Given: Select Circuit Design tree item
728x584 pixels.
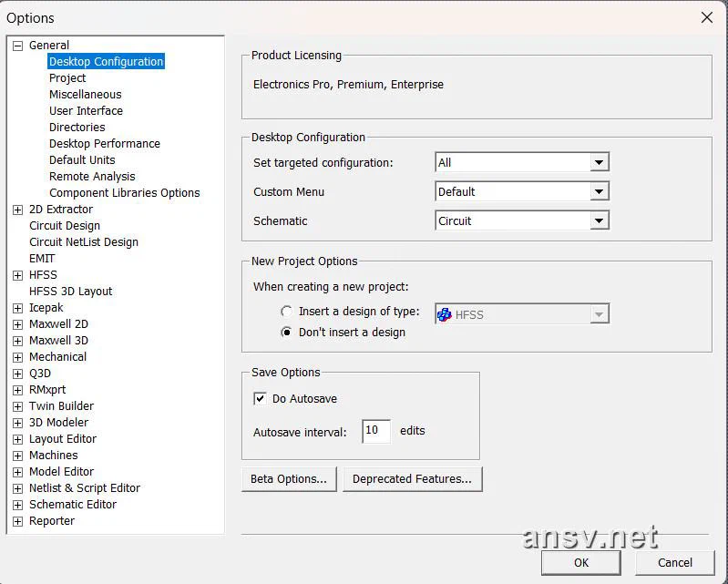Looking at the screenshot, I should click(x=65, y=226).
